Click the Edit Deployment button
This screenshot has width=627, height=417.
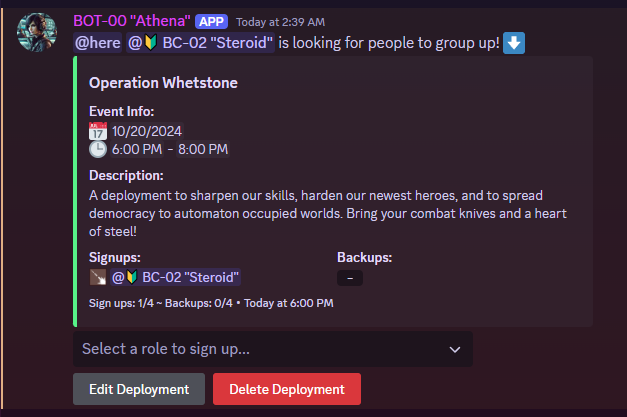(x=139, y=389)
